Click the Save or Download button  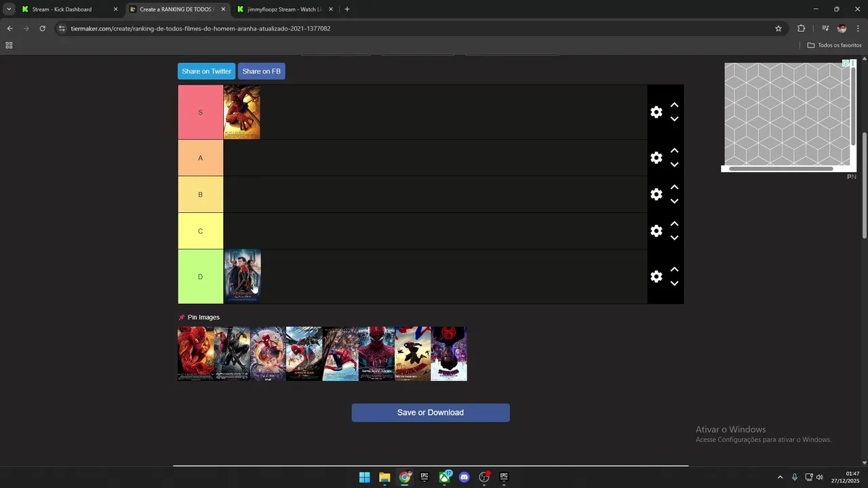coord(431,413)
